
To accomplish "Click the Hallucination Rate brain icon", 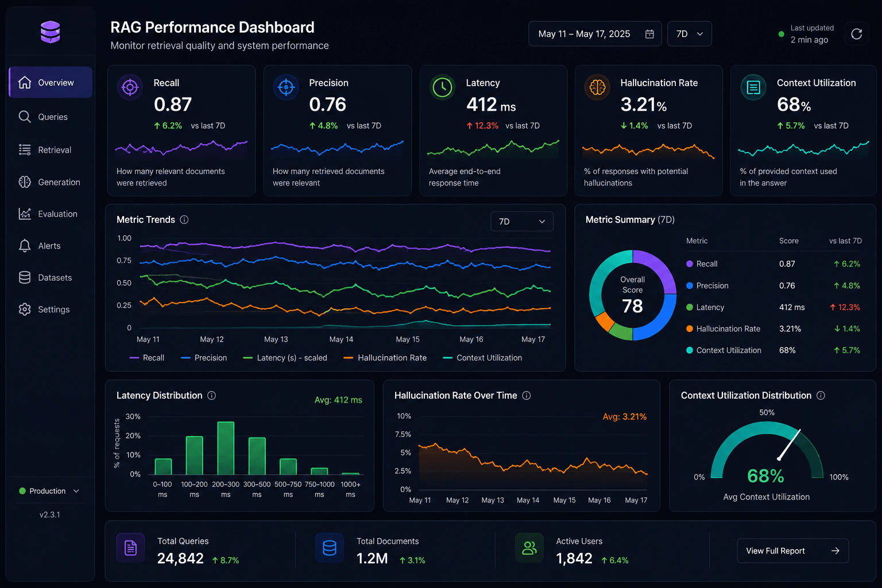I will point(597,87).
